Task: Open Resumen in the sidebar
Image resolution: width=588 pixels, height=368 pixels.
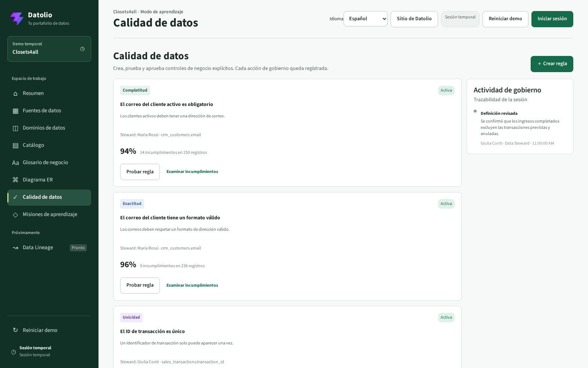Action: pos(49,93)
